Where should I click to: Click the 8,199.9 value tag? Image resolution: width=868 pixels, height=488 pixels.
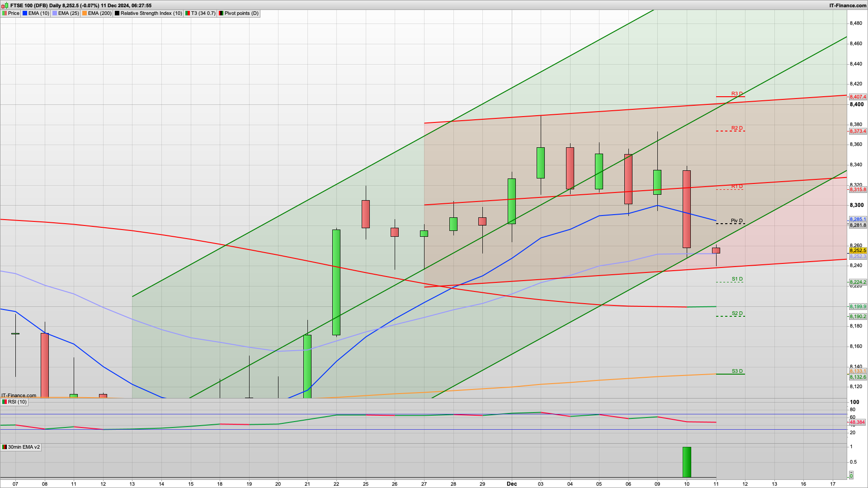click(x=858, y=307)
